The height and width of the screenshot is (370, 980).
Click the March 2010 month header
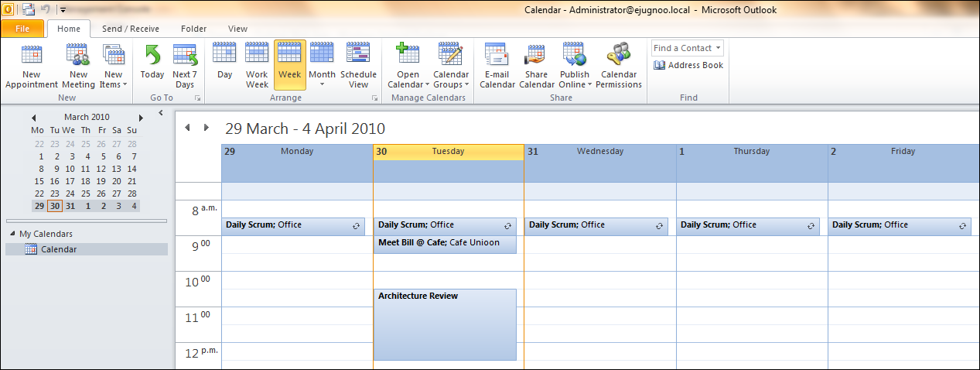pyautogui.click(x=87, y=117)
